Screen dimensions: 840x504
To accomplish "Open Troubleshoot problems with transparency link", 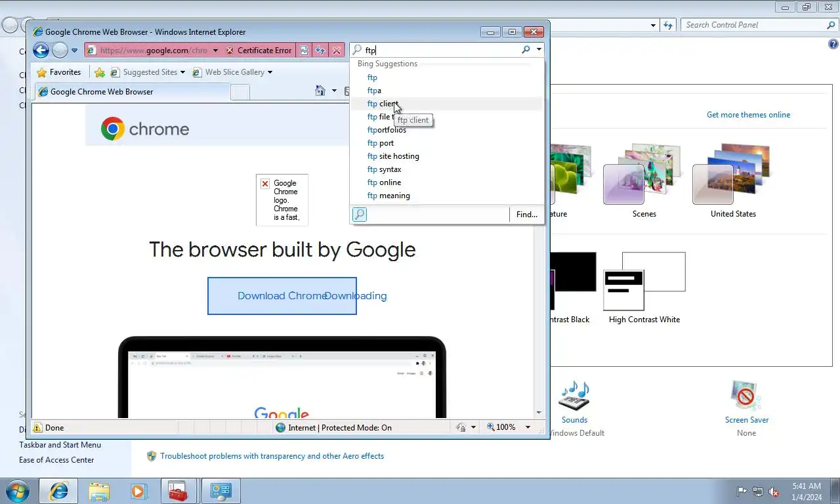I will tap(272, 456).
